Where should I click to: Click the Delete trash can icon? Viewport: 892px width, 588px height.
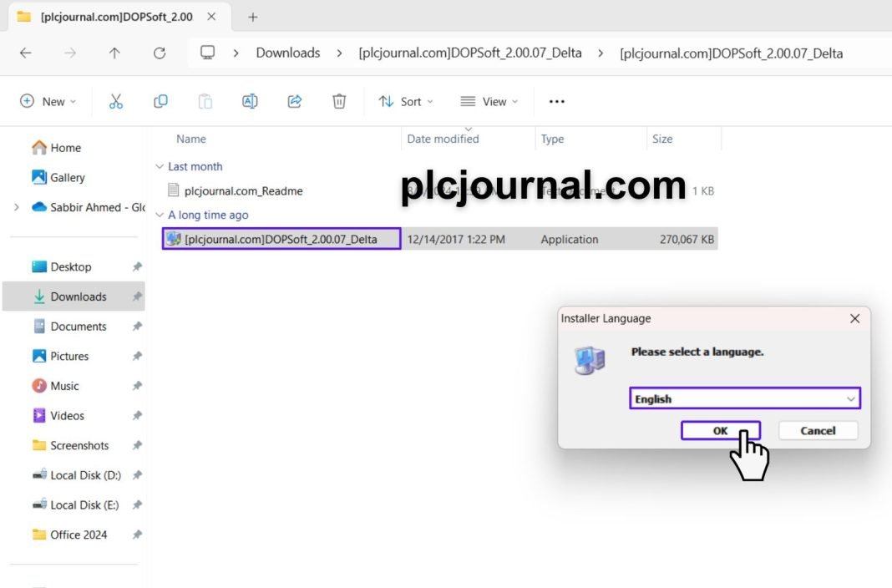339,101
